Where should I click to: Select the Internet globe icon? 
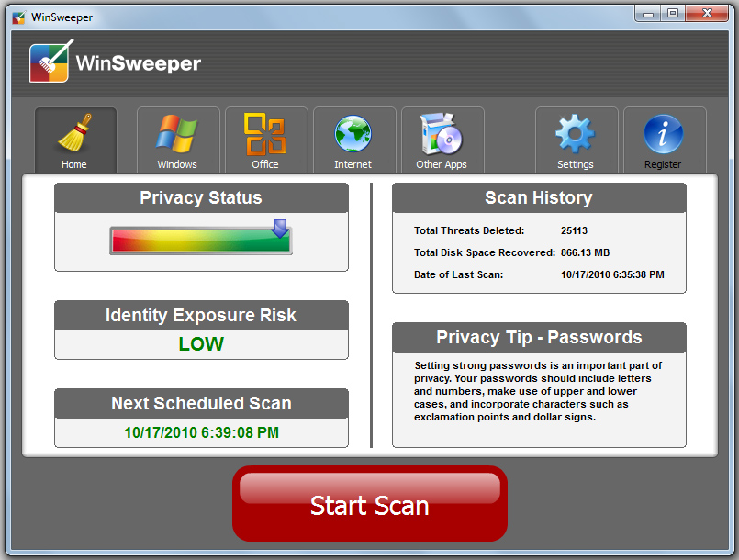tap(353, 136)
